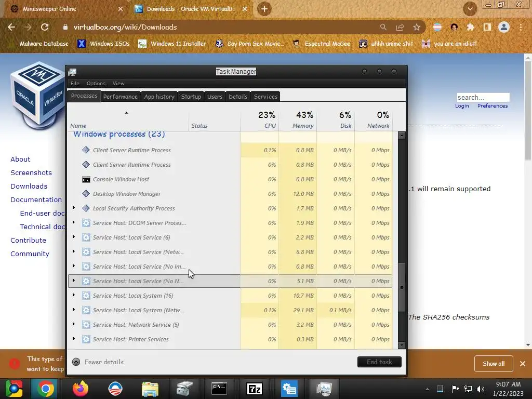Switch to the Services tab

(x=265, y=97)
